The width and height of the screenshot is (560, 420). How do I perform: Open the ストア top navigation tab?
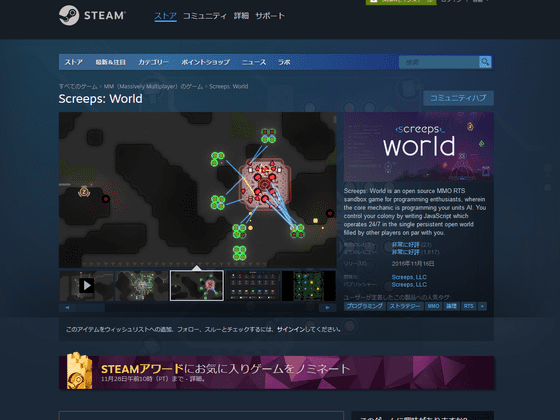point(165,16)
